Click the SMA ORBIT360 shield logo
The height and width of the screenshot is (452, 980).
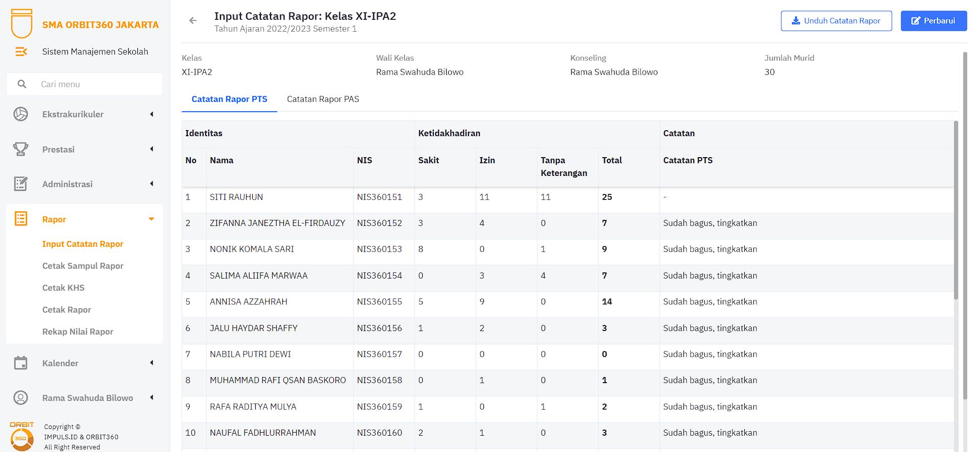21,23
